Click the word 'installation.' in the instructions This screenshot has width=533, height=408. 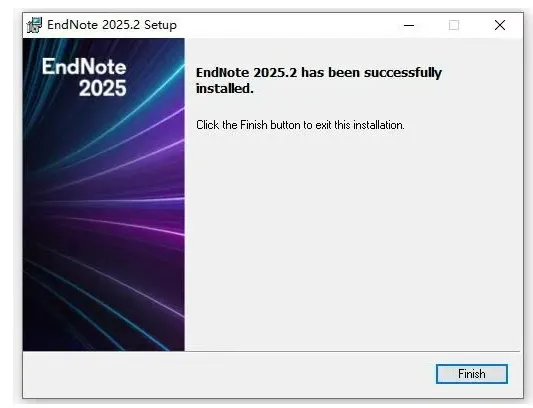379,125
